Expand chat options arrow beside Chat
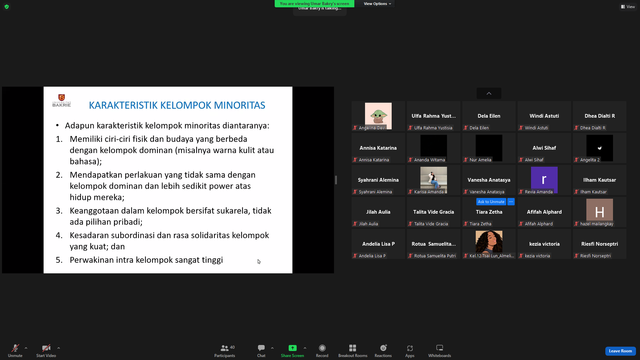Screen dimensions: 640x360 [272, 348]
